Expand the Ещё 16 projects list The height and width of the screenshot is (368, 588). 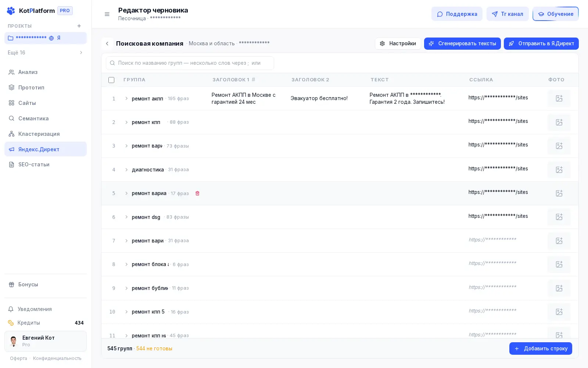46,53
